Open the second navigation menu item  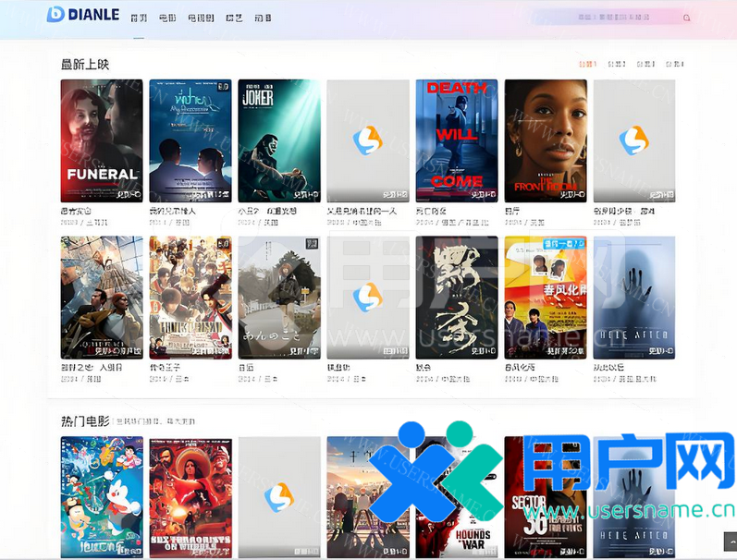tap(167, 18)
